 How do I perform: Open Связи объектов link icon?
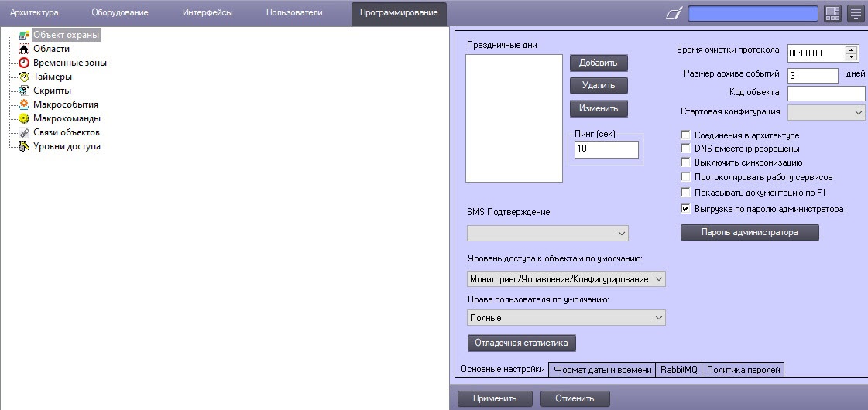(24, 132)
